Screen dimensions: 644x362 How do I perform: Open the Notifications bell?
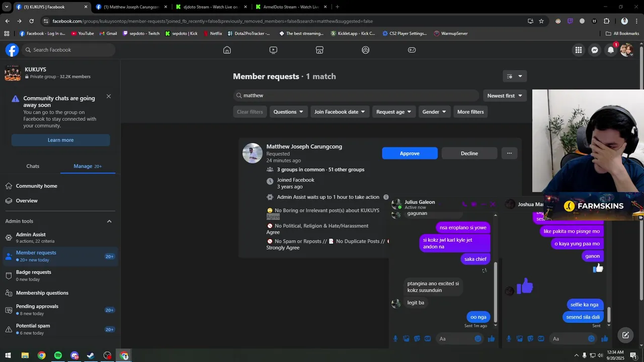[611, 50]
